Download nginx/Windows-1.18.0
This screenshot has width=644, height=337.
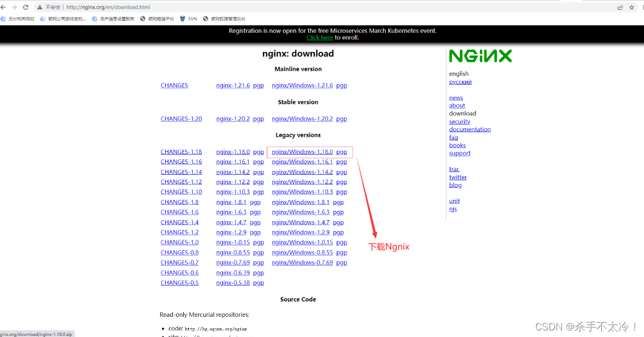click(302, 152)
